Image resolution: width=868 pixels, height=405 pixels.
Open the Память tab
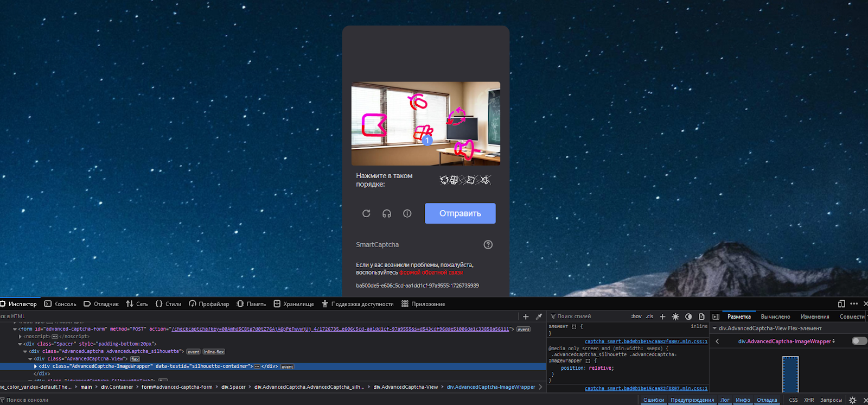click(251, 304)
